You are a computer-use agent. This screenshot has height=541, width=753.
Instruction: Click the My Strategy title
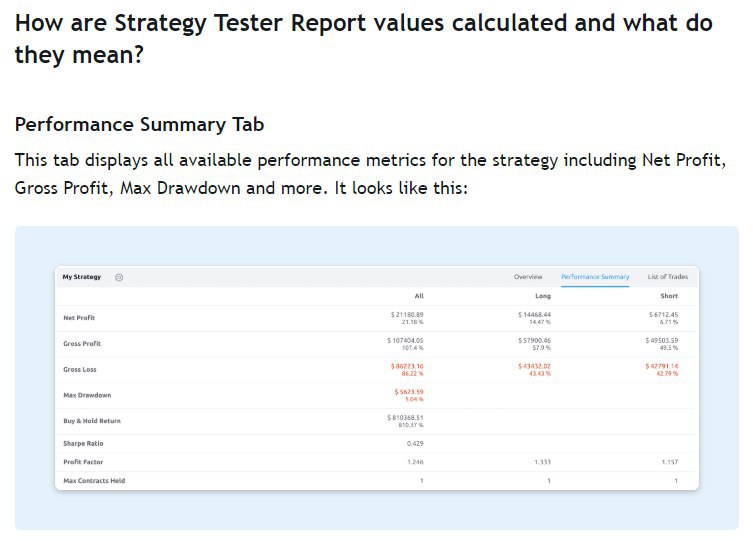(82, 277)
